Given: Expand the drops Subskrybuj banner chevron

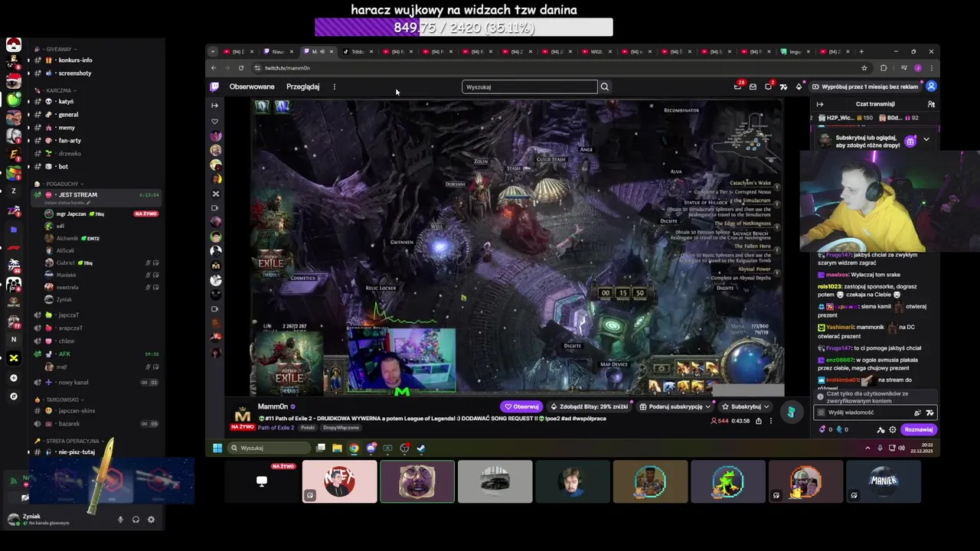Looking at the screenshot, I should pos(926,140).
